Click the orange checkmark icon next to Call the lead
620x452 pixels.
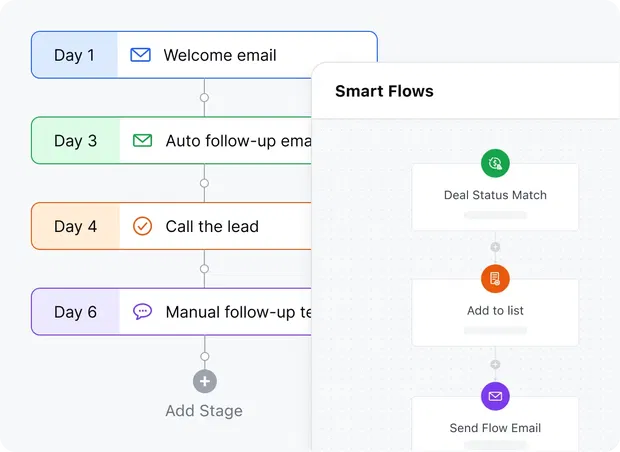pyautogui.click(x=142, y=226)
